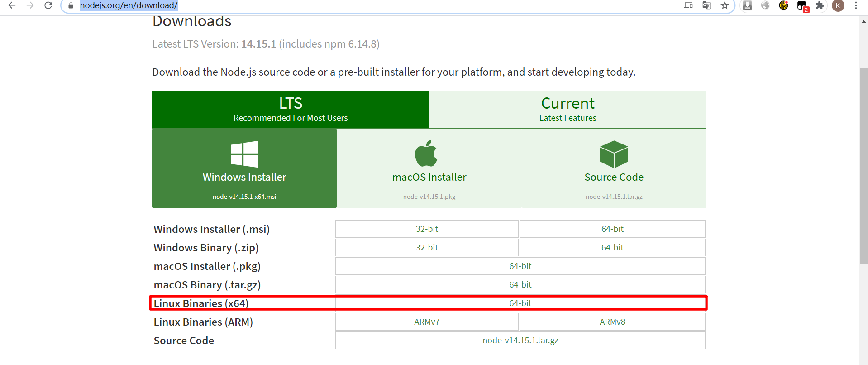Image resolution: width=868 pixels, height=365 pixels.
Task: Click file name node-v14.15.1.pkg
Action: 429,197
